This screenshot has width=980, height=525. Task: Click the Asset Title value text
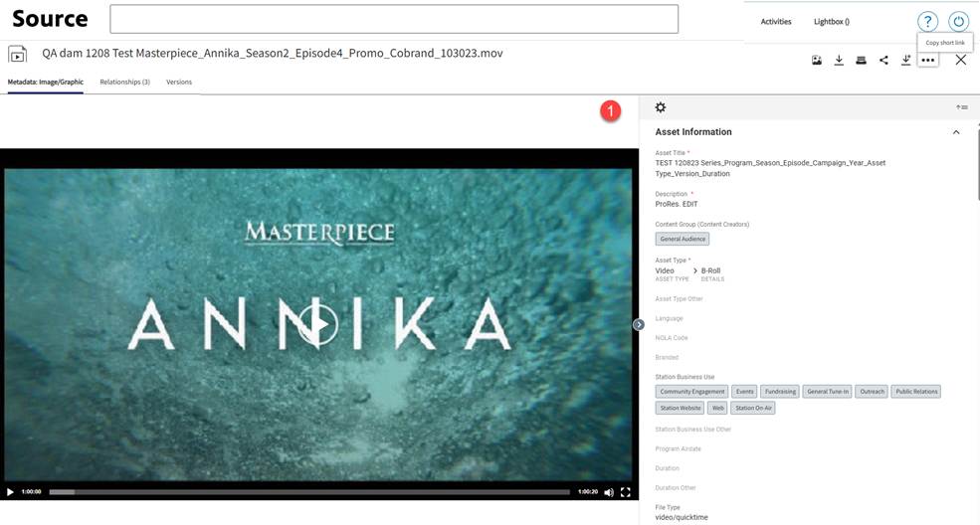click(x=770, y=168)
